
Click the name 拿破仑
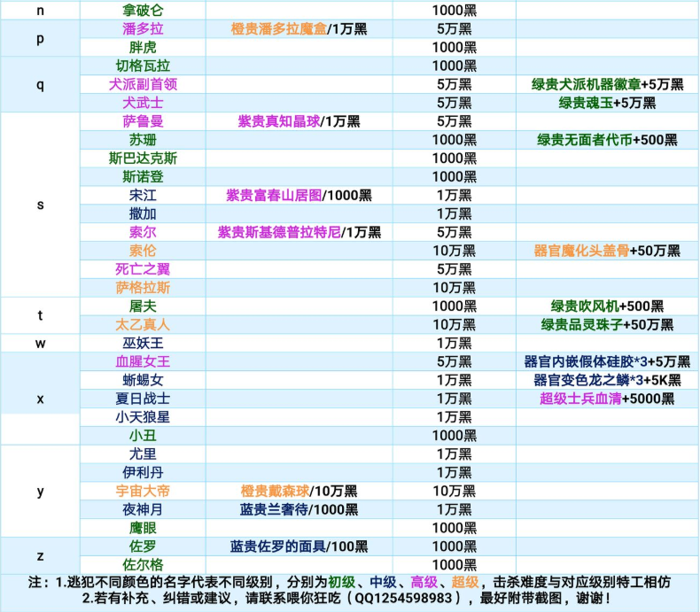(143, 10)
